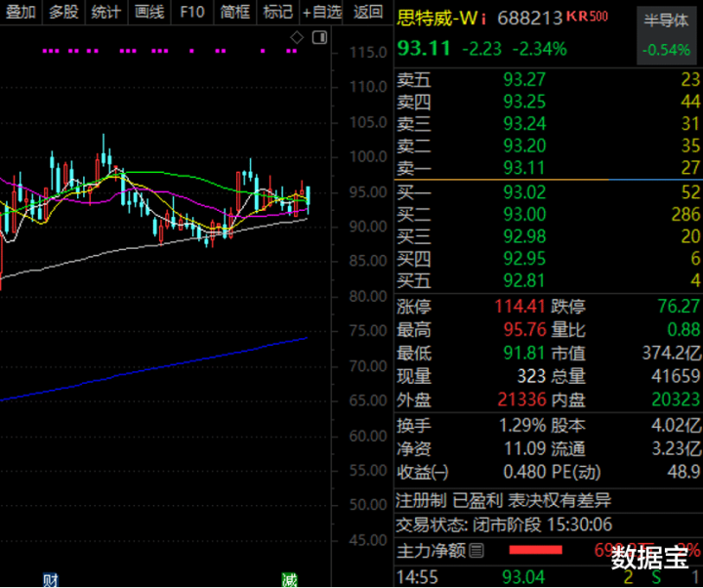Screen dimensions: 703x588
Task: Click the list icon next to 主力净额
Action: (x=476, y=550)
